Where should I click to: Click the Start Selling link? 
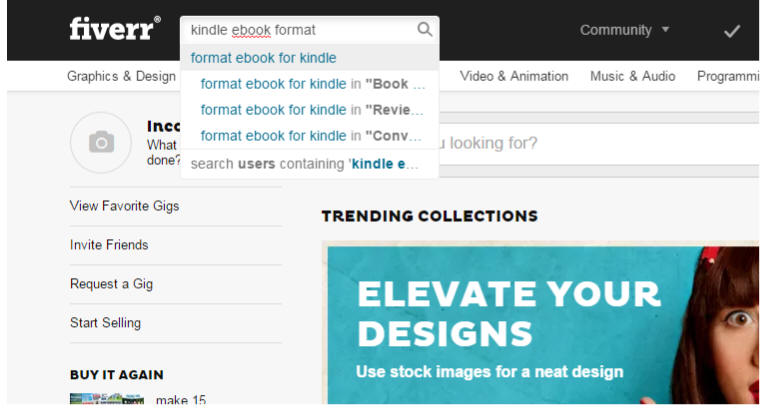tap(105, 323)
